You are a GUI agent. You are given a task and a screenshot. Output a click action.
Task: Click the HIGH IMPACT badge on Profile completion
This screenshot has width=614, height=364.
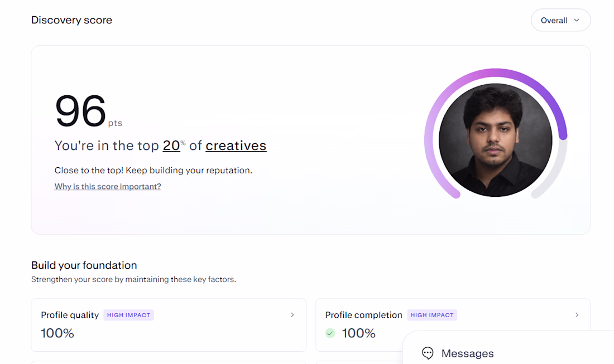pos(432,315)
